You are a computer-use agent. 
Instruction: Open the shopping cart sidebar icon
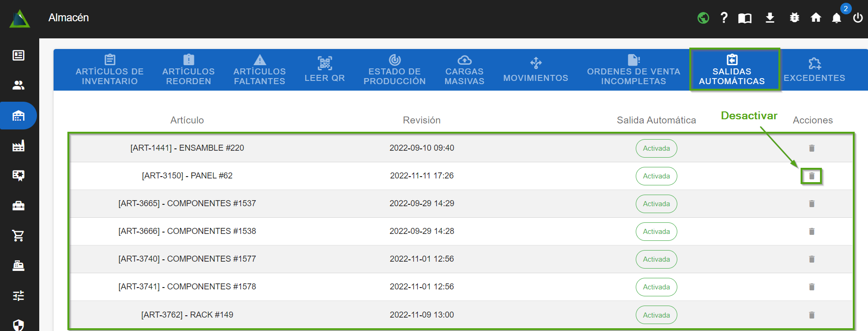pos(18,236)
